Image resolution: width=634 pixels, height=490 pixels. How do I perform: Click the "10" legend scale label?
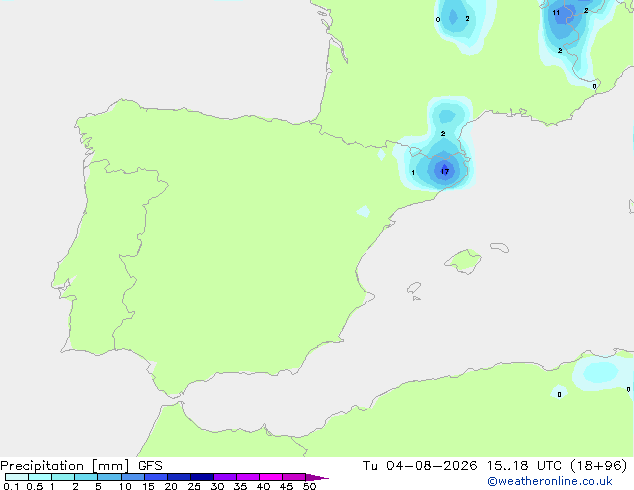pyautogui.click(x=125, y=486)
